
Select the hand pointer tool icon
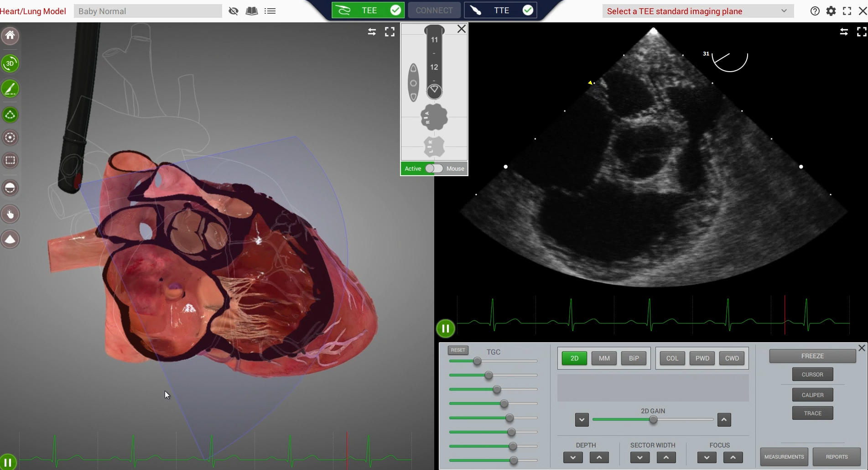10,214
